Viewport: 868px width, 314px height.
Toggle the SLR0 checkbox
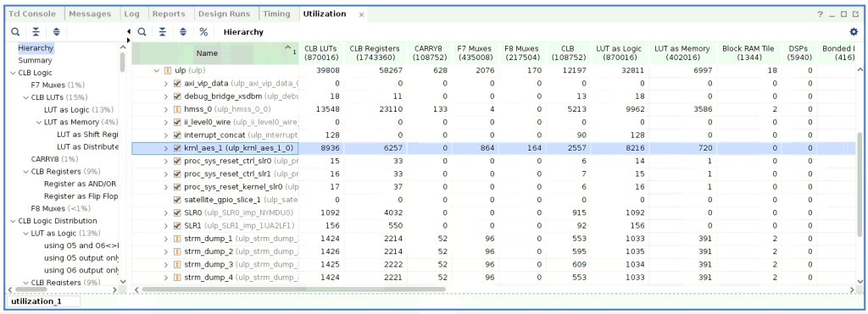click(177, 212)
